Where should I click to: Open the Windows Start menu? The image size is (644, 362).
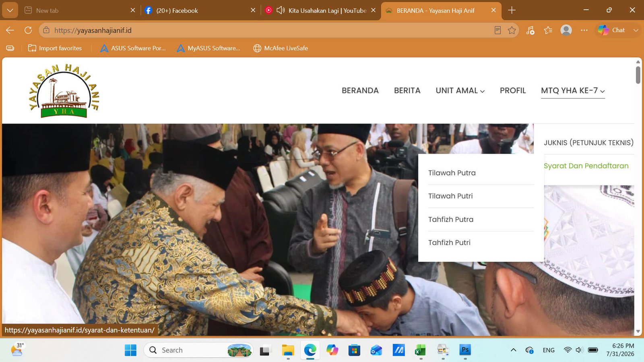(x=130, y=350)
